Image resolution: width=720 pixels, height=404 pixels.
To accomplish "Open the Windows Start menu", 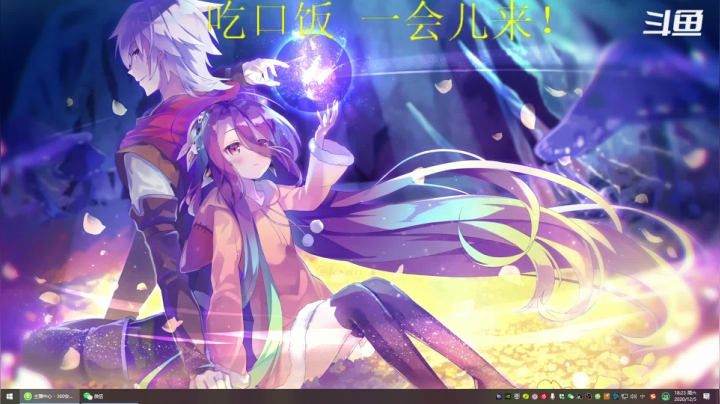I will (9, 396).
